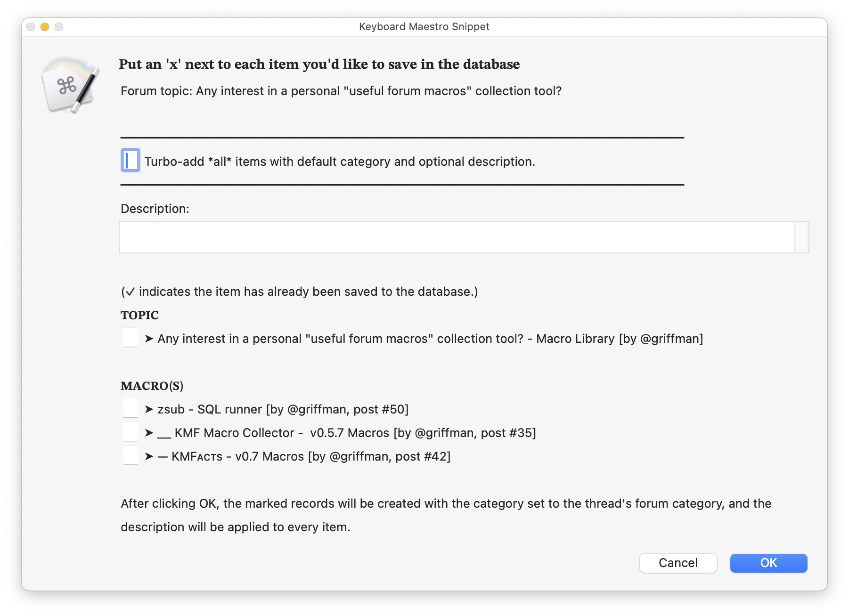The width and height of the screenshot is (849, 616).
Task: Click the Description label
Action: (x=155, y=209)
